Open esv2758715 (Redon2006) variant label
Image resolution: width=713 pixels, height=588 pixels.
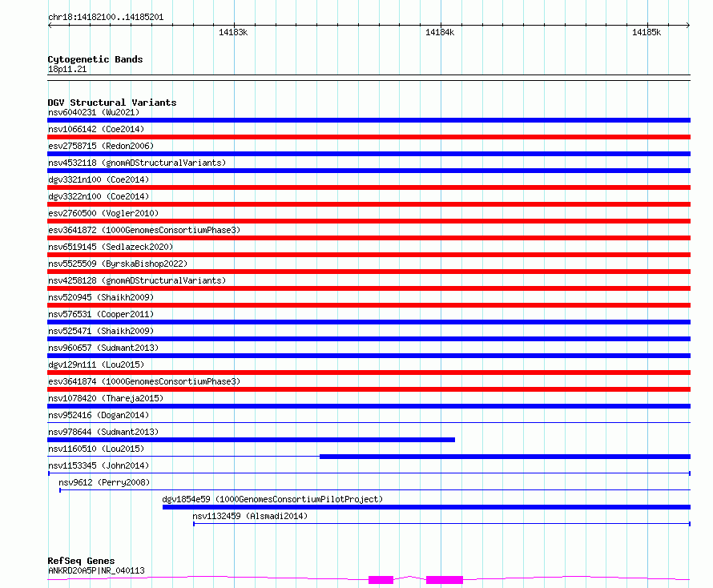click(101, 146)
